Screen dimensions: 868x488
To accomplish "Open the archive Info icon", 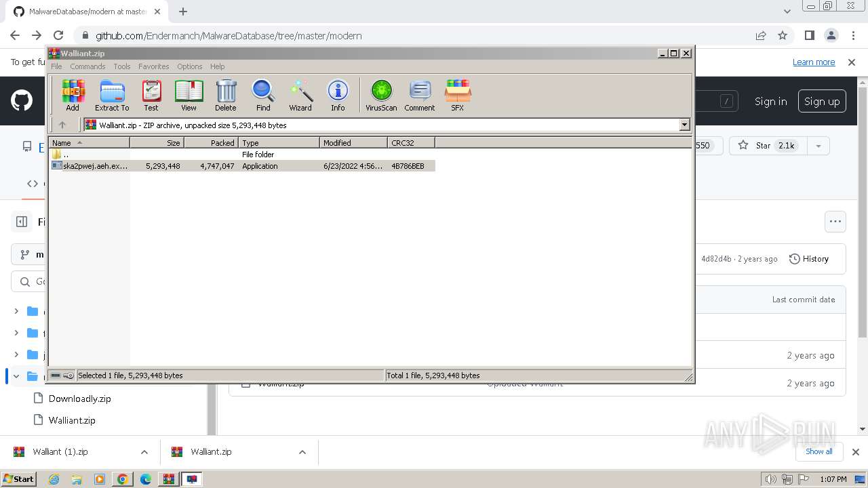I will click(338, 95).
